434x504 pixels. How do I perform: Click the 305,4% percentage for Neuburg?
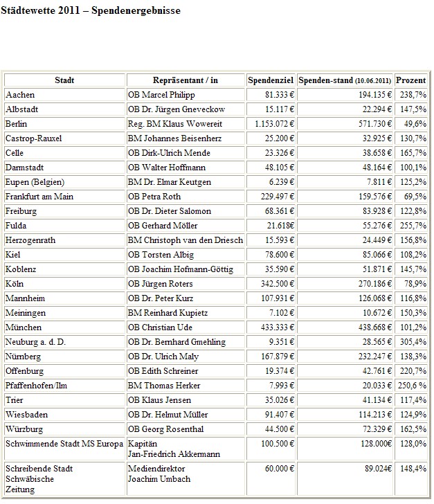pos(413,342)
